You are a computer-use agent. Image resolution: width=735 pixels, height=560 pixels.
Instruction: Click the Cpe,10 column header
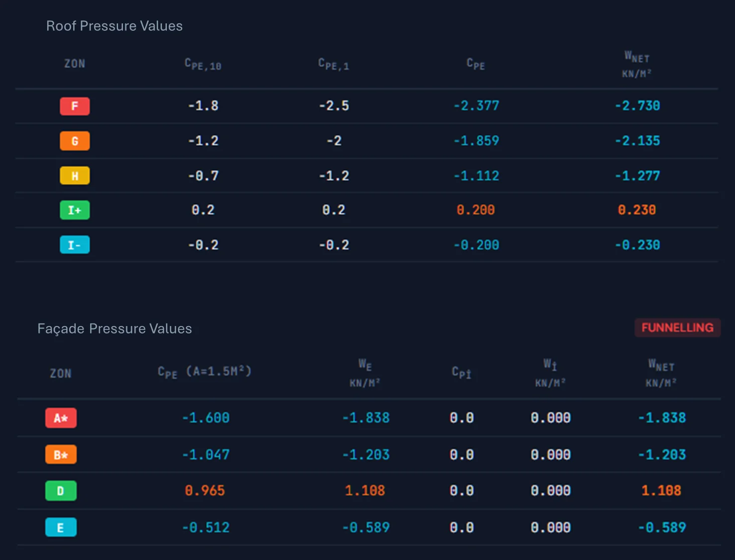point(203,64)
